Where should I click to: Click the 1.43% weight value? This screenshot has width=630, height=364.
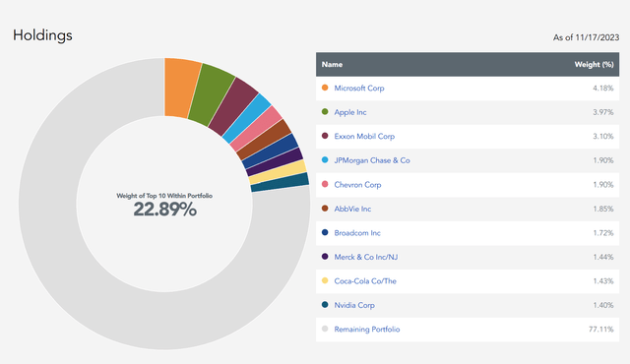[603, 281]
